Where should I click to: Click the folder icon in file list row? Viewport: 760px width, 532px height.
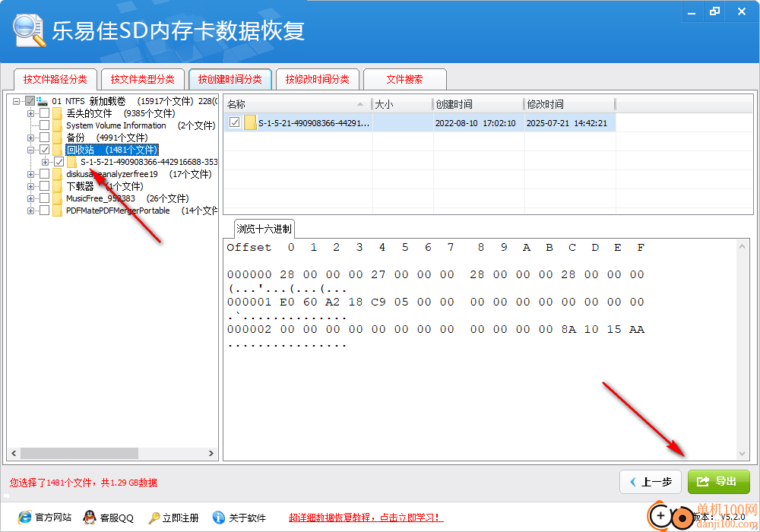click(250, 122)
